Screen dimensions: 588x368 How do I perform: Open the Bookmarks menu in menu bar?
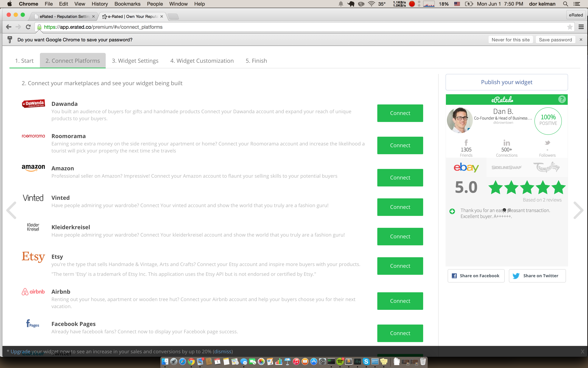[127, 4]
